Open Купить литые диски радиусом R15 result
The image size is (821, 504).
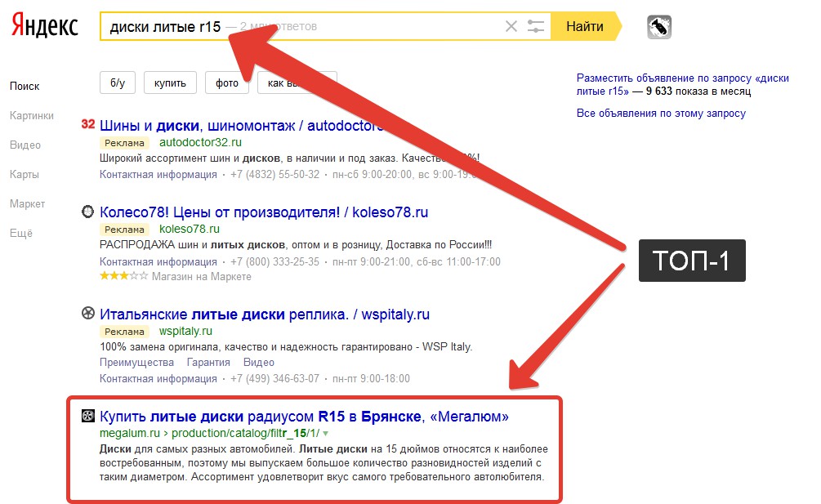click(x=304, y=417)
